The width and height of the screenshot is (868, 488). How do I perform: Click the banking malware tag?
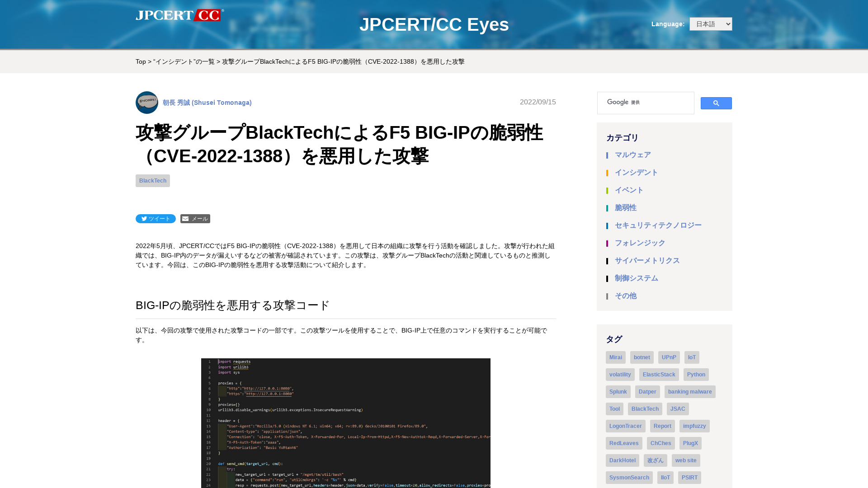[x=690, y=391]
